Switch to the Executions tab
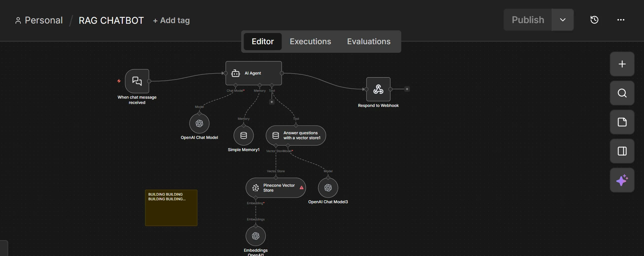The image size is (644, 256). (310, 42)
